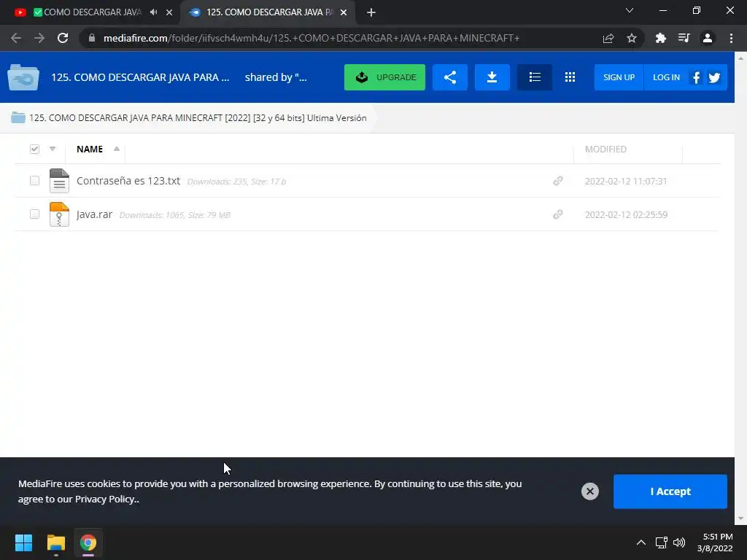Dismiss the cookie banner with X

tap(589, 491)
